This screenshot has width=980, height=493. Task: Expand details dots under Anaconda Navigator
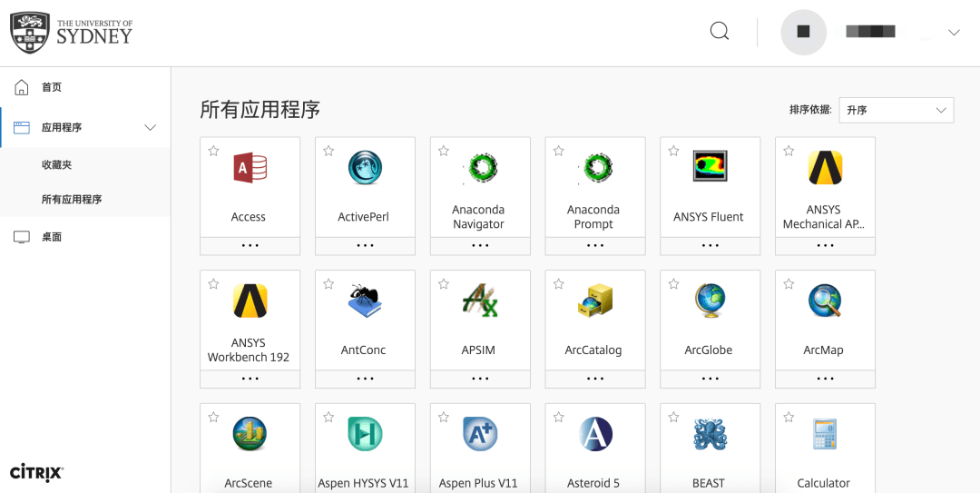click(480, 246)
